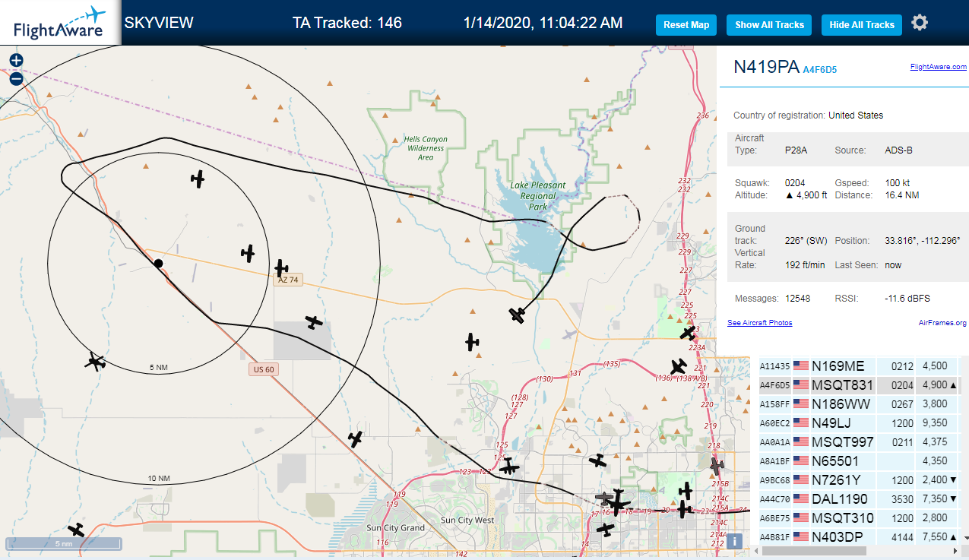Click the Reset Map button
Viewport: 969px width, 560px height.
pos(686,25)
